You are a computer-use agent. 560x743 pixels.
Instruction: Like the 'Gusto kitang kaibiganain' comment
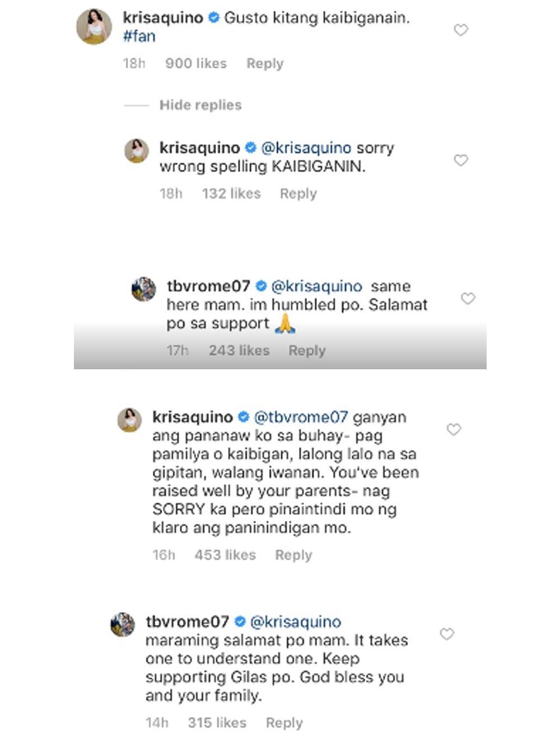[461, 30]
